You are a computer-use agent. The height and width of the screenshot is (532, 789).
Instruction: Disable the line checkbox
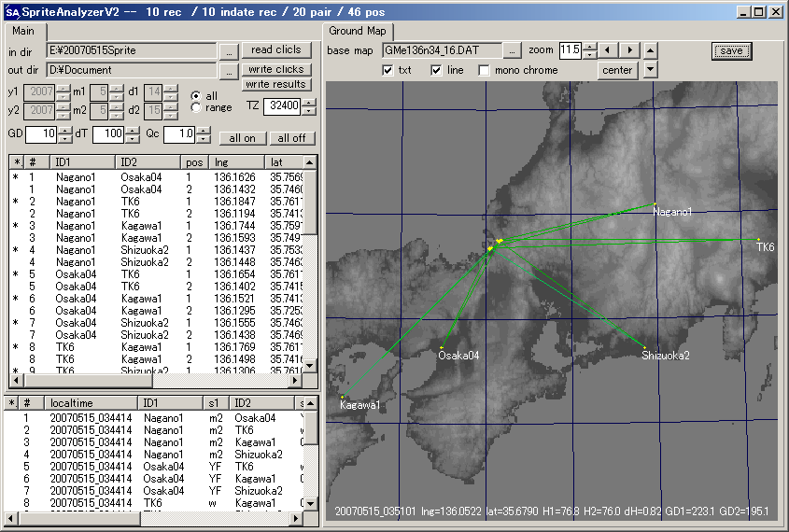[x=436, y=70]
